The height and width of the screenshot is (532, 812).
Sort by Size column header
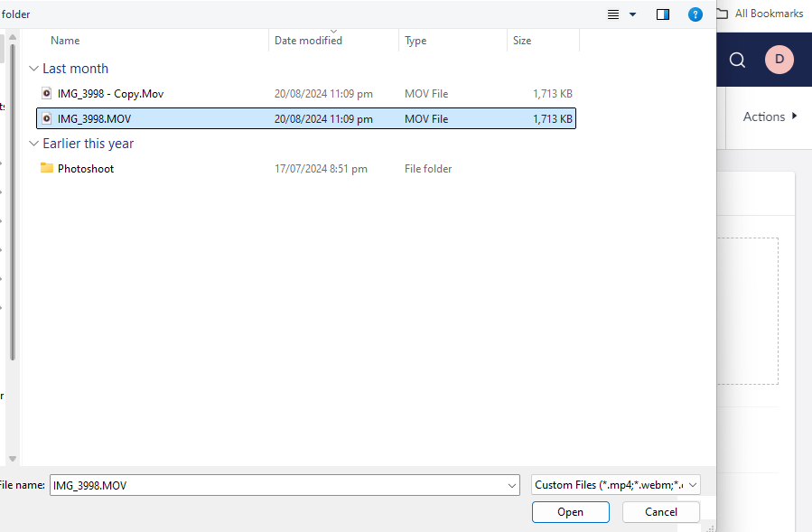(522, 41)
